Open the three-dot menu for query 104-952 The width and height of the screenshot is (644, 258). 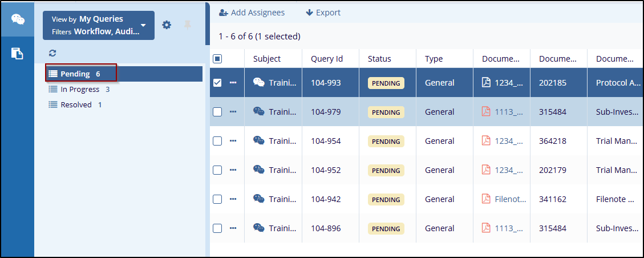point(233,170)
